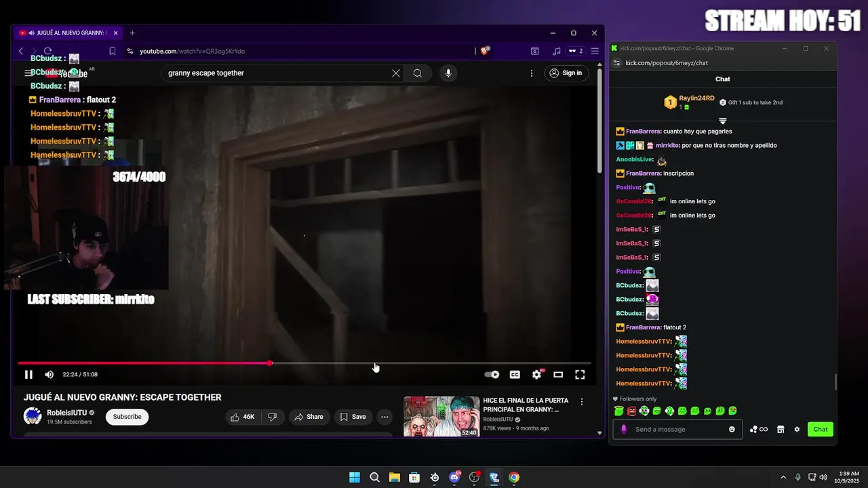
Task: Open recommended video thumbnail 52:40
Action: click(441, 416)
